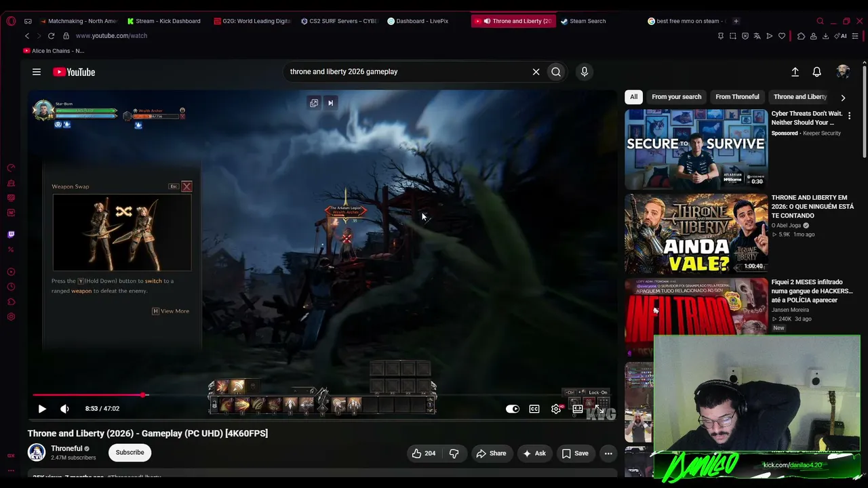
Task: Mute the video volume
Action: [64, 409]
